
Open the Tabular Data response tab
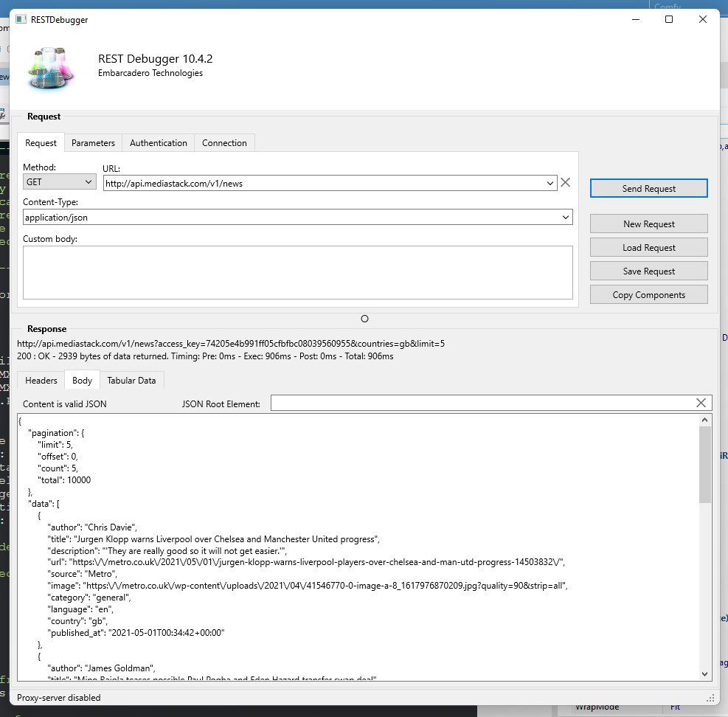tap(131, 380)
